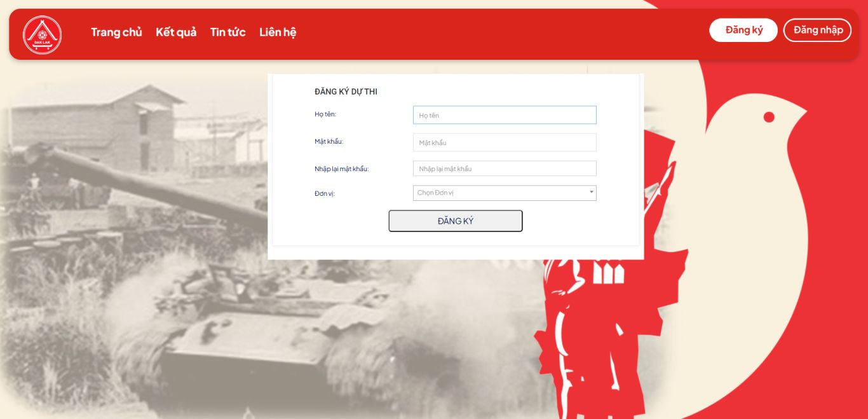Select Liên hệ in navigation bar
Image resolution: width=868 pixels, height=419 pixels.
278,32
